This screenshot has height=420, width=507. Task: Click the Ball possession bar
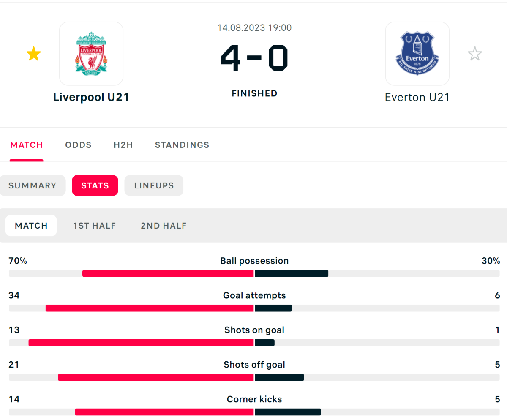(x=254, y=273)
